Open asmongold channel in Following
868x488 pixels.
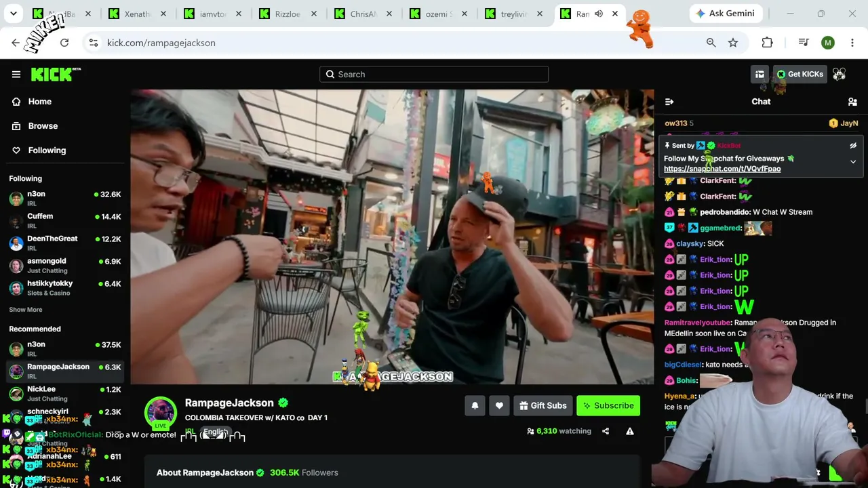pos(65,266)
